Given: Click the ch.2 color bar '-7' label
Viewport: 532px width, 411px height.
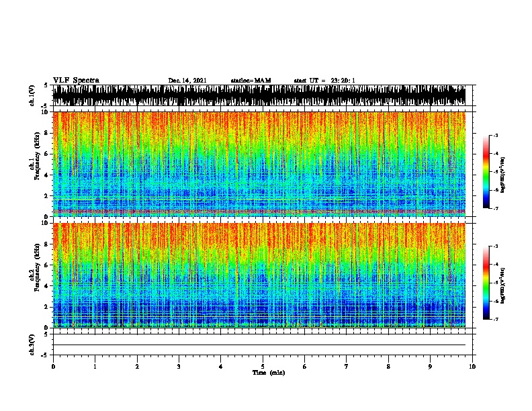Looking at the screenshot, I should (496, 320).
